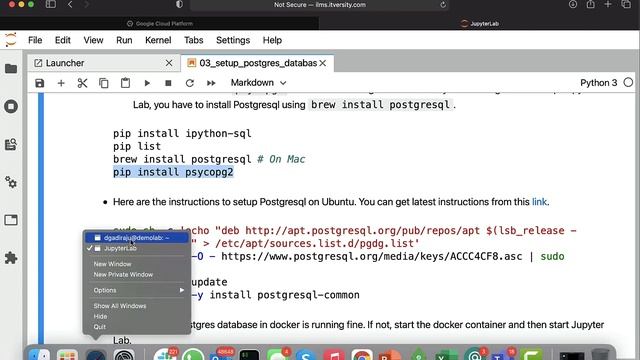Click 'pip install ipython-sql' code line
Image resolution: width=640 pixels, height=360 pixels.
182,134
